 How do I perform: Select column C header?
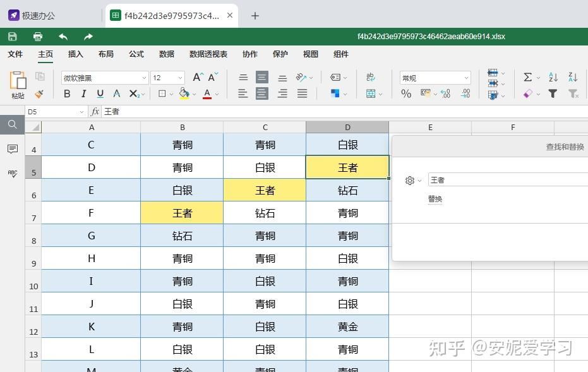click(265, 128)
